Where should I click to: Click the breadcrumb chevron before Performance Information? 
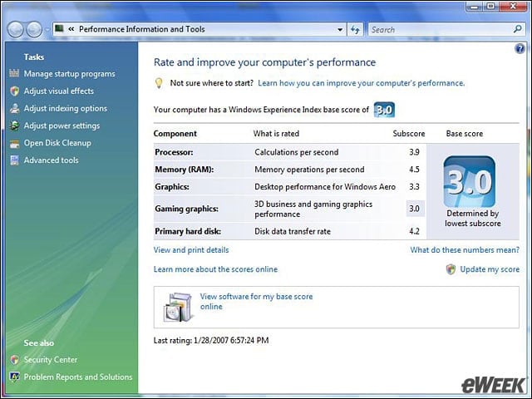[x=71, y=29]
